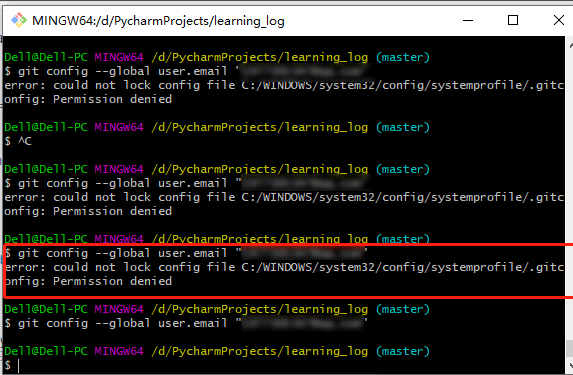Click the scrollbar down arrow

pos(570,365)
